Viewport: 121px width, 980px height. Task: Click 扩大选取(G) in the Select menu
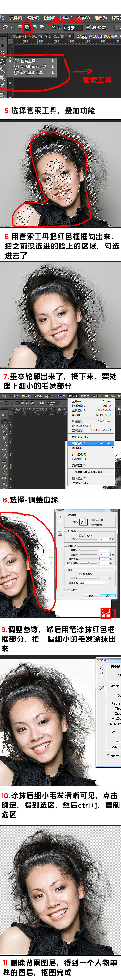coord(91,454)
